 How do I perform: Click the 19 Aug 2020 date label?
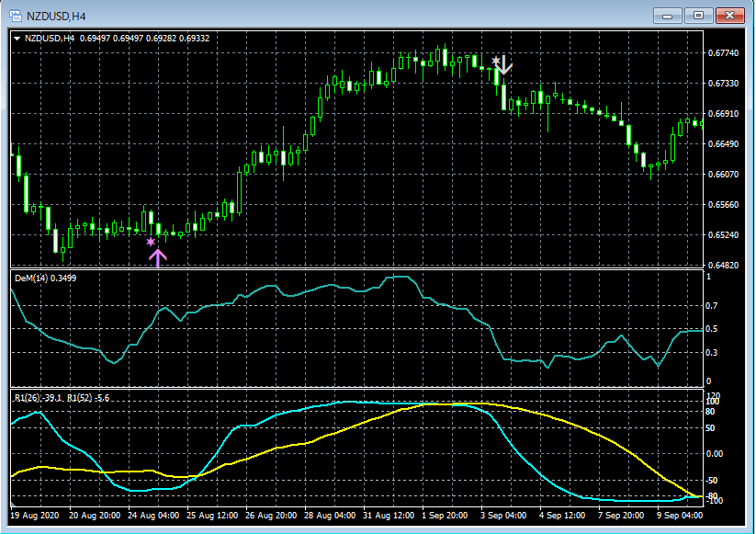coord(36,517)
